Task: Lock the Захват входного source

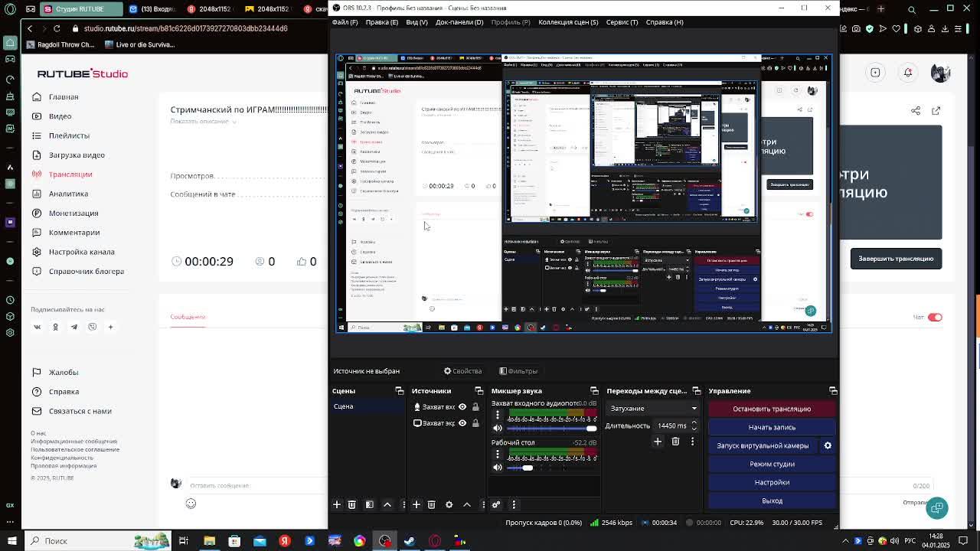Action: pos(475,407)
